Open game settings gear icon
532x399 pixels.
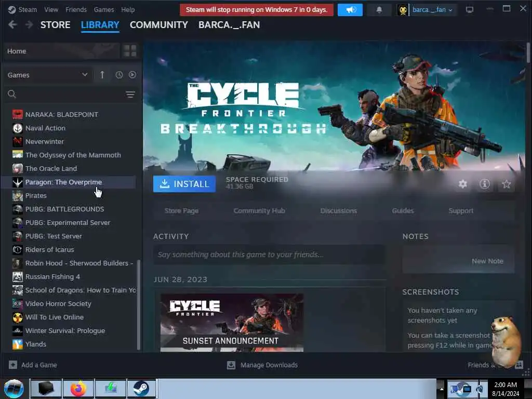pyautogui.click(x=463, y=184)
